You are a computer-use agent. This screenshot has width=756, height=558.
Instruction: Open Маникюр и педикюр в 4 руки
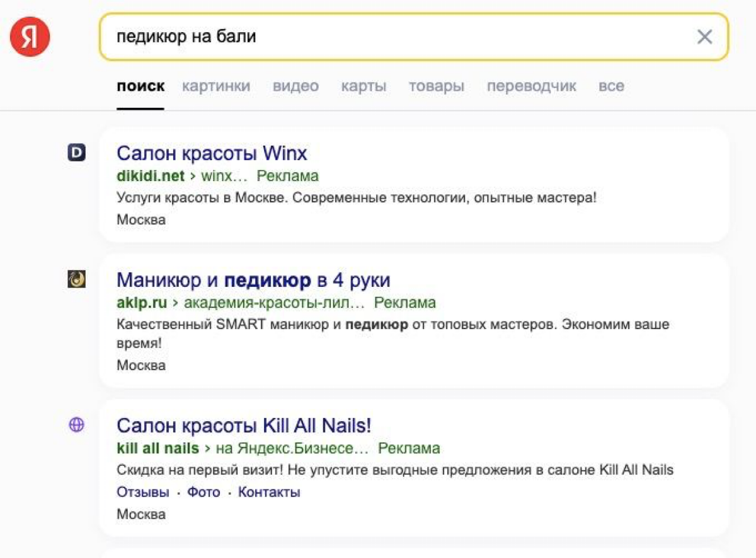tap(253, 280)
